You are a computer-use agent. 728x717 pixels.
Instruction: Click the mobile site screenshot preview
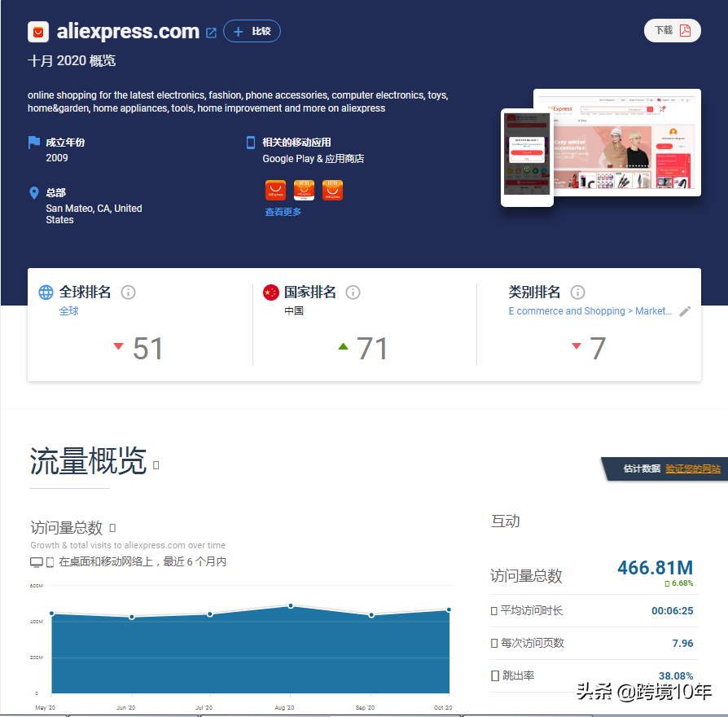tap(527, 157)
